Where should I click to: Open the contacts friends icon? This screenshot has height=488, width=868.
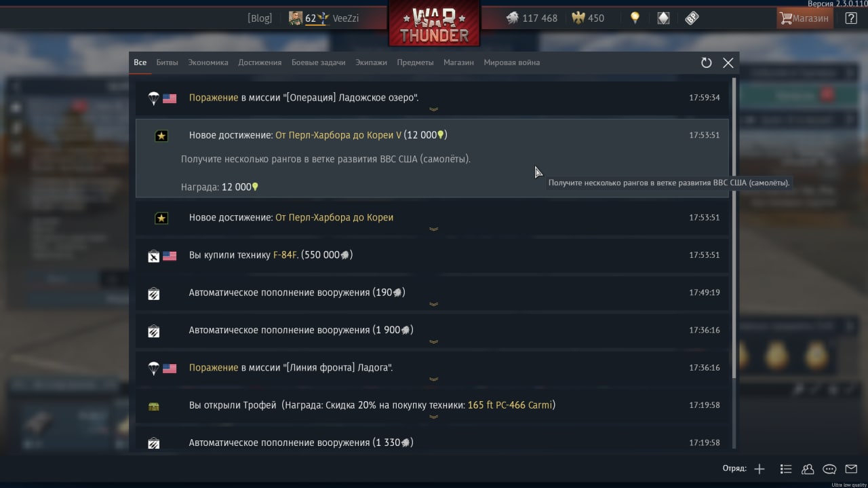click(x=808, y=469)
